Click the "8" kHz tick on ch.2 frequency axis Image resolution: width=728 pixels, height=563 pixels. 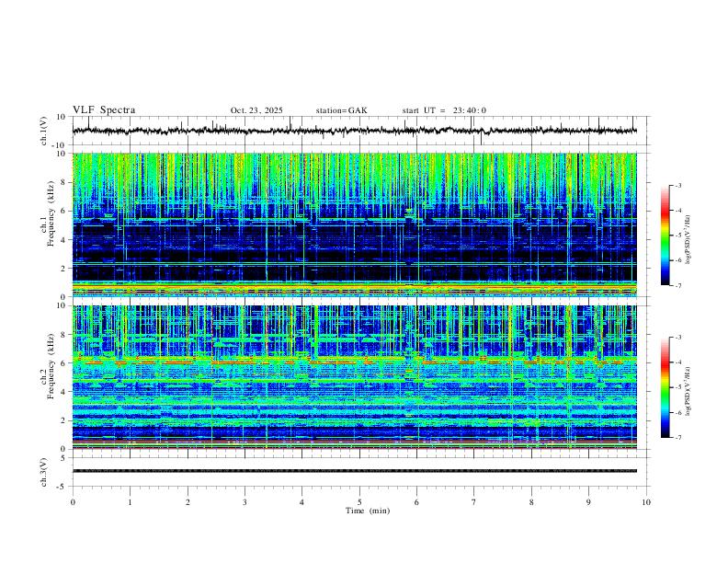(63, 335)
